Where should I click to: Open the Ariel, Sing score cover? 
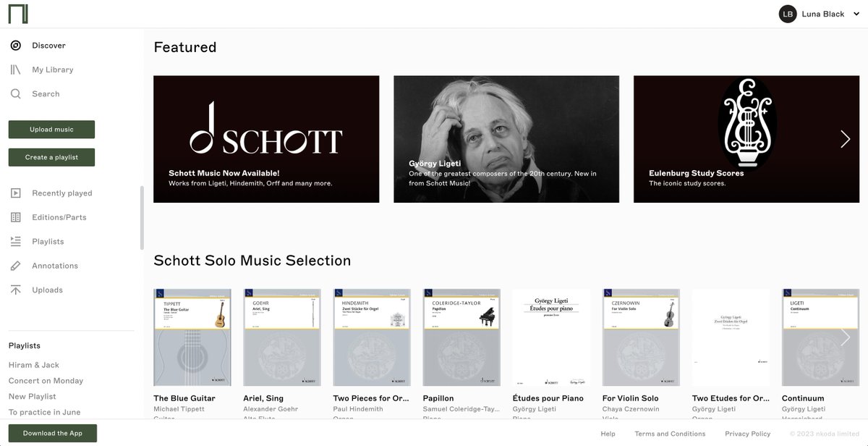[x=282, y=337]
